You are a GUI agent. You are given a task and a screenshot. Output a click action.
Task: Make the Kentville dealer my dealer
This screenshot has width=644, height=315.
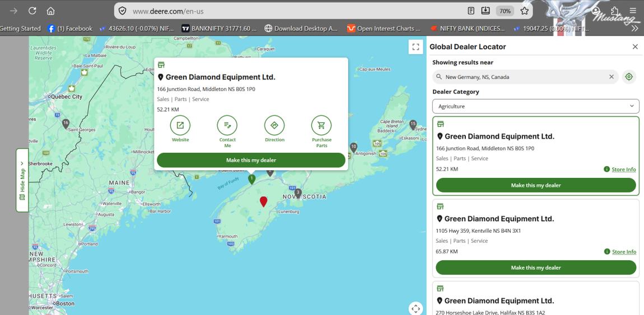tap(536, 267)
